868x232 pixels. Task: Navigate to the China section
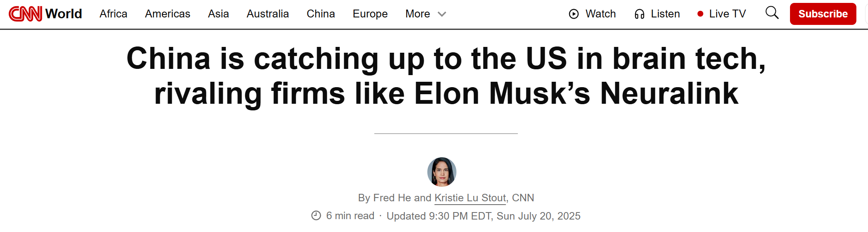pyautogui.click(x=321, y=14)
